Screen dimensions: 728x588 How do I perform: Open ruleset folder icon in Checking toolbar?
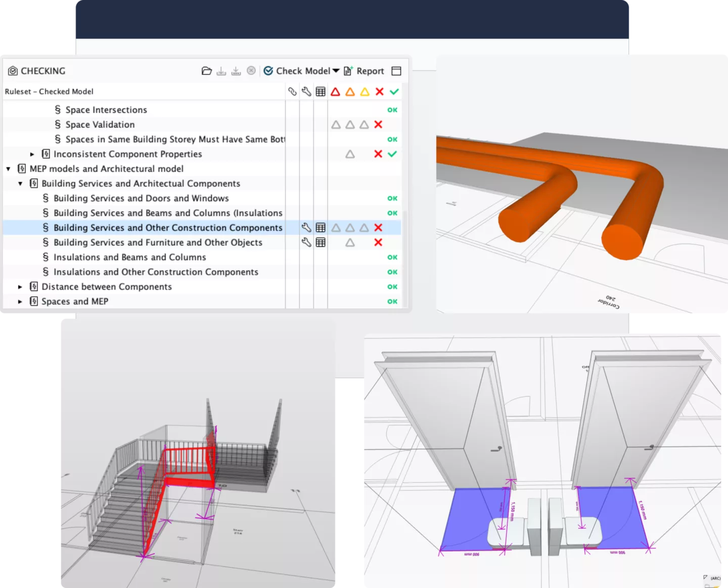click(x=206, y=71)
